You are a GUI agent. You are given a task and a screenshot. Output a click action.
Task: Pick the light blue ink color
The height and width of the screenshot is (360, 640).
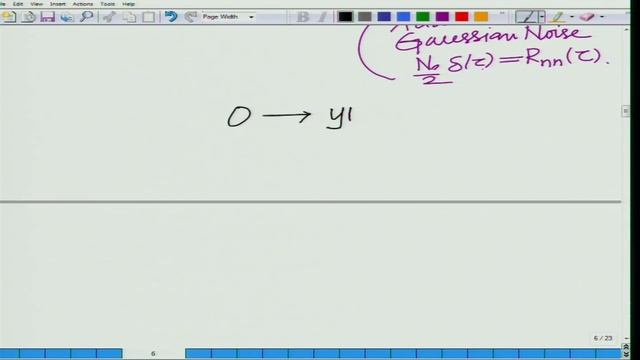pos(403,17)
